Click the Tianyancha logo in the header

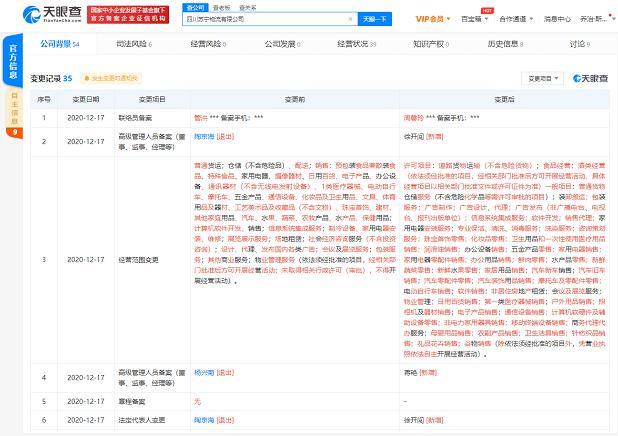coord(52,15)
